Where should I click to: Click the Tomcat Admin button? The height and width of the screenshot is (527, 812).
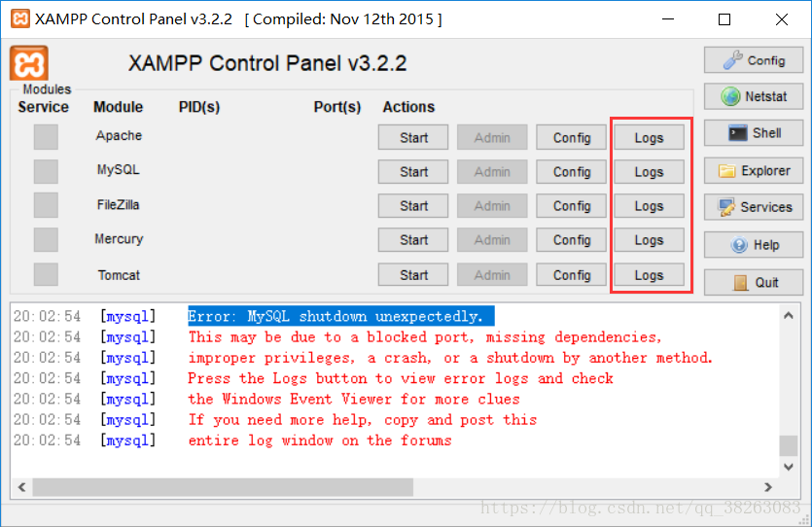click(x=492, y=274)
